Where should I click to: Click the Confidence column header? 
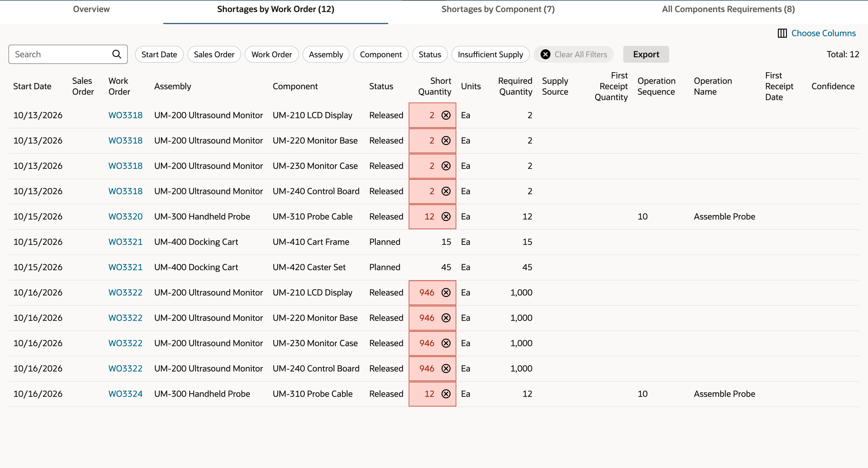[833, 86]
